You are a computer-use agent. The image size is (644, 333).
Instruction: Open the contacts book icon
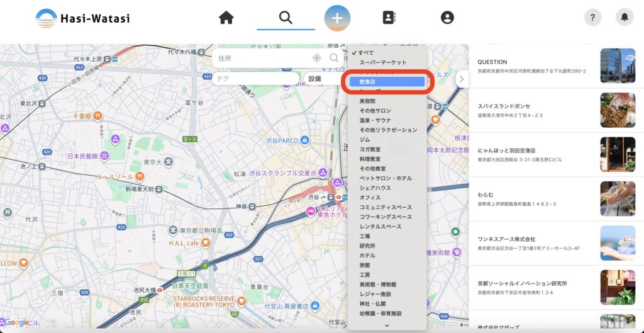(389, 18)
